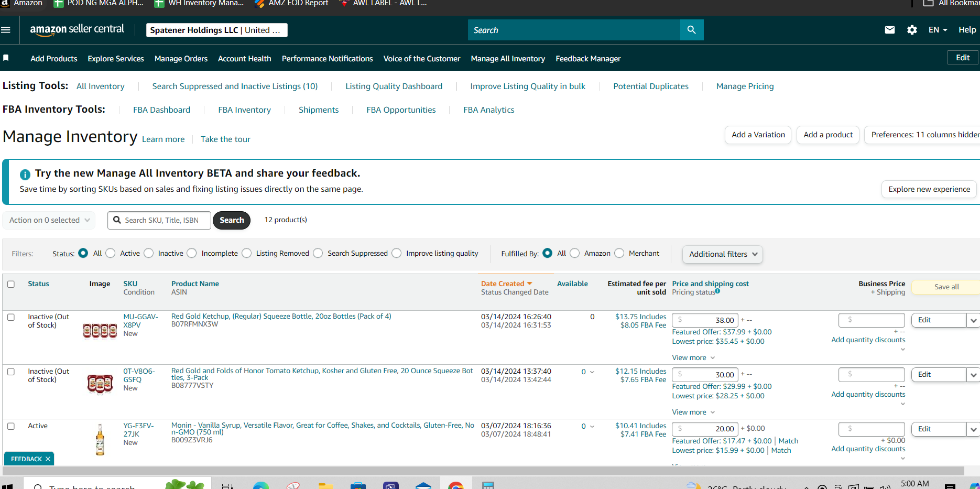Open Account Health page

tap(245, 59)
